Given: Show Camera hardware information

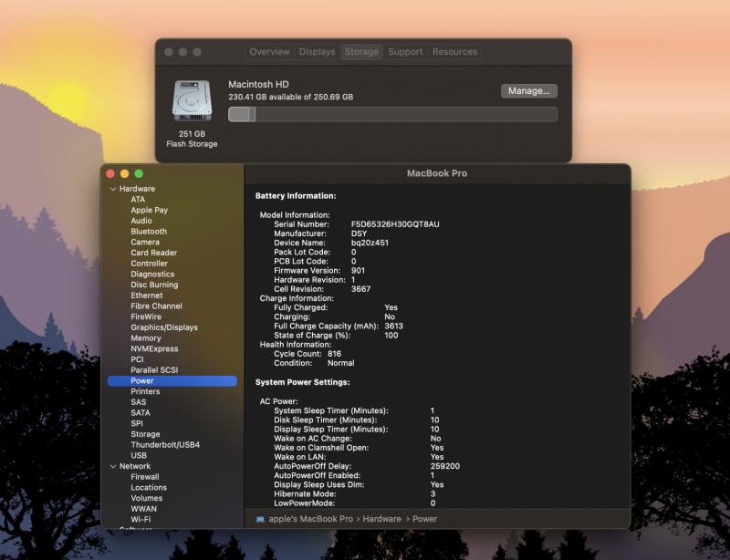Looking at the screenshot, I should click(x=145, y=242).
